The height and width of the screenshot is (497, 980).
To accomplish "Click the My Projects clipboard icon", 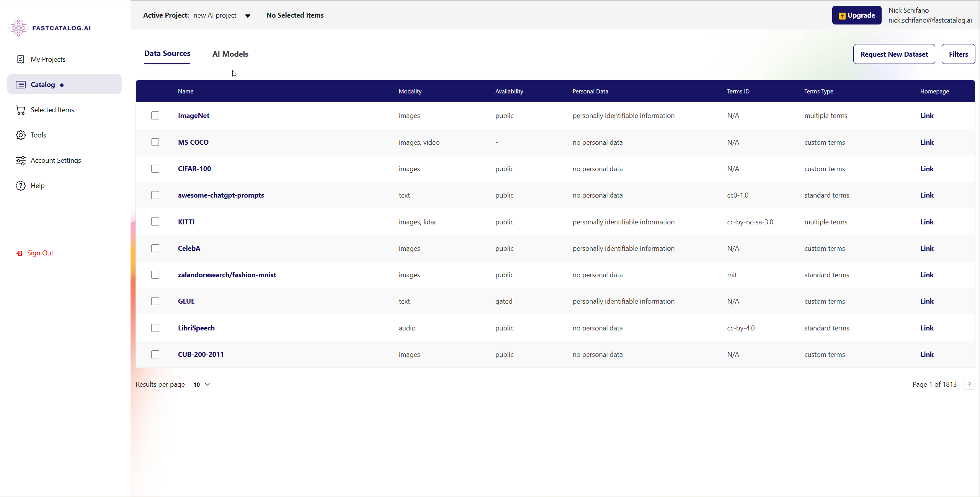I will 21,59.
